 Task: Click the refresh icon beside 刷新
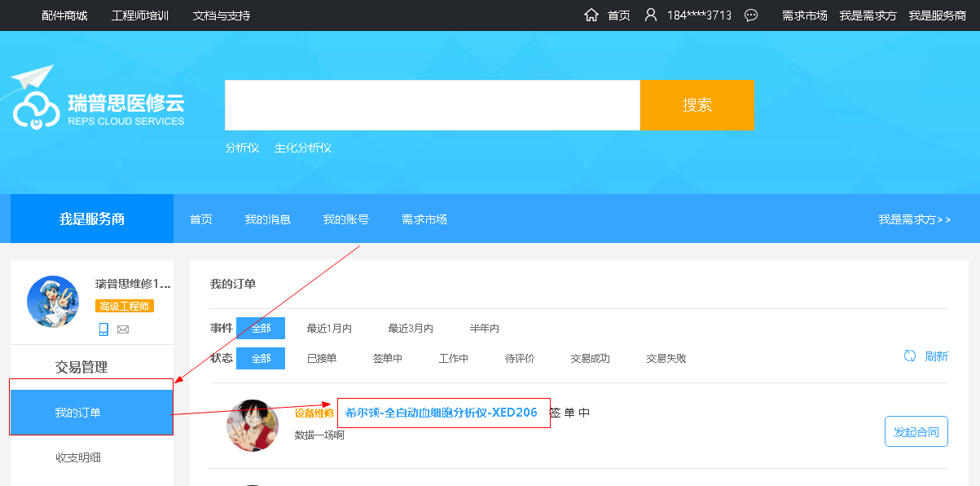910,356
